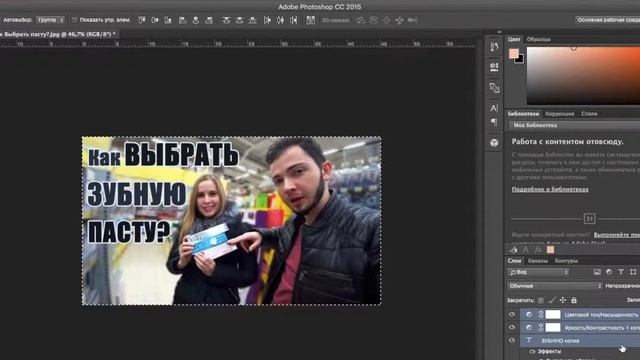Filter layers by pixel layers icon

597,272
